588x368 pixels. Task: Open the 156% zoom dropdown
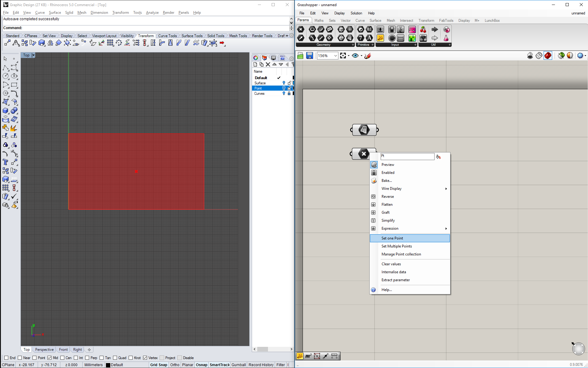click(x=336, y=56)
